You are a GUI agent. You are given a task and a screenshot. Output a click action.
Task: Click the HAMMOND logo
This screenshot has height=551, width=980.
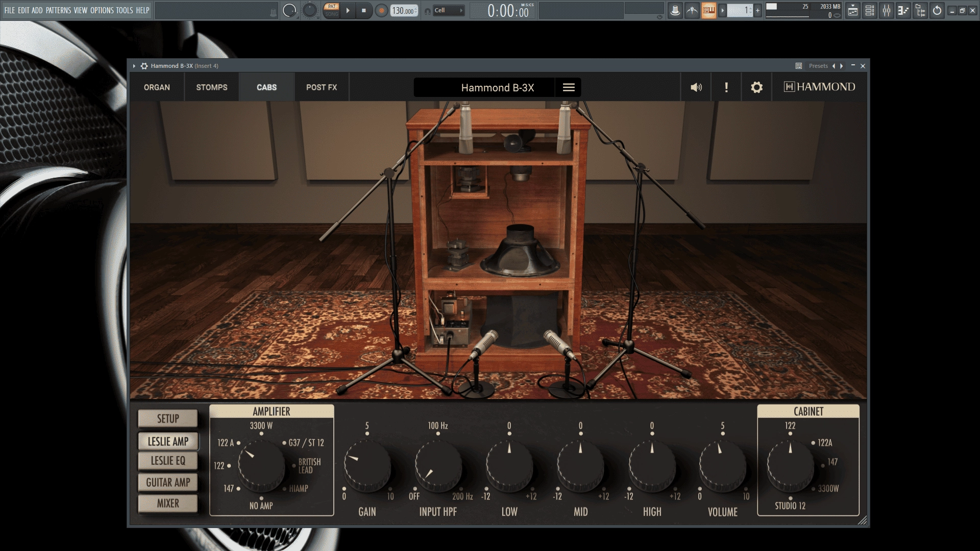pos(820,87)
